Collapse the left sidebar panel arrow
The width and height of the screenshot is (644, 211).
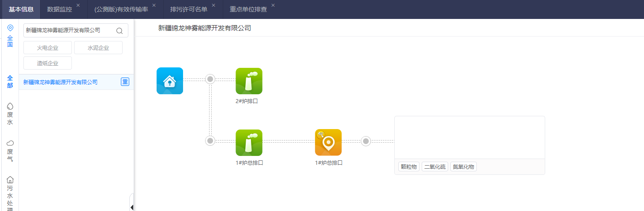pyautogui.click(x=131, y=207)
